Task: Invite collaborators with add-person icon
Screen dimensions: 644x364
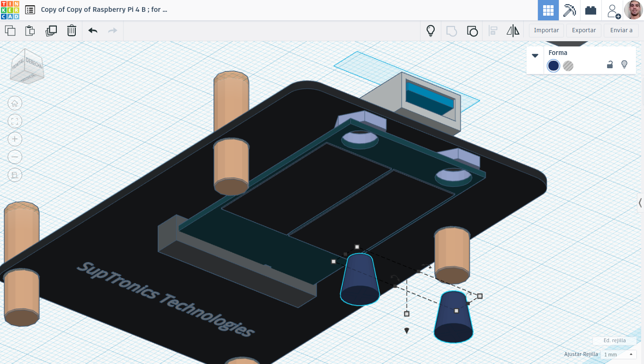Action: click(613, 10)
